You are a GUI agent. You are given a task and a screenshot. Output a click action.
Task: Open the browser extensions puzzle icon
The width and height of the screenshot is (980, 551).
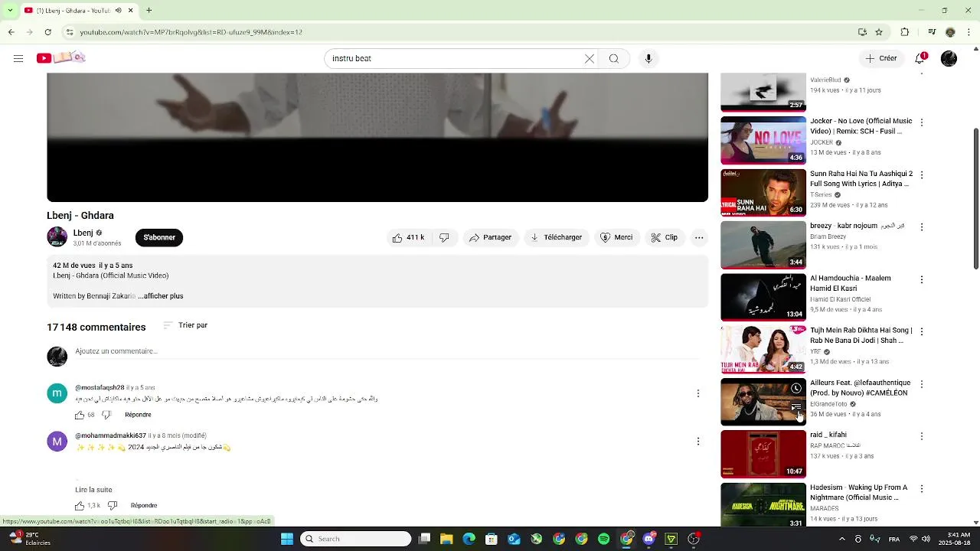[x=905, y=32]
